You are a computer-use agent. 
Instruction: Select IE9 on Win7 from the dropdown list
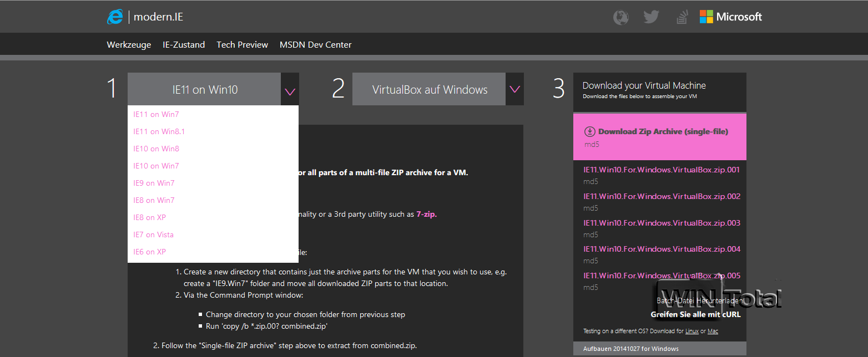click(154, 182)
